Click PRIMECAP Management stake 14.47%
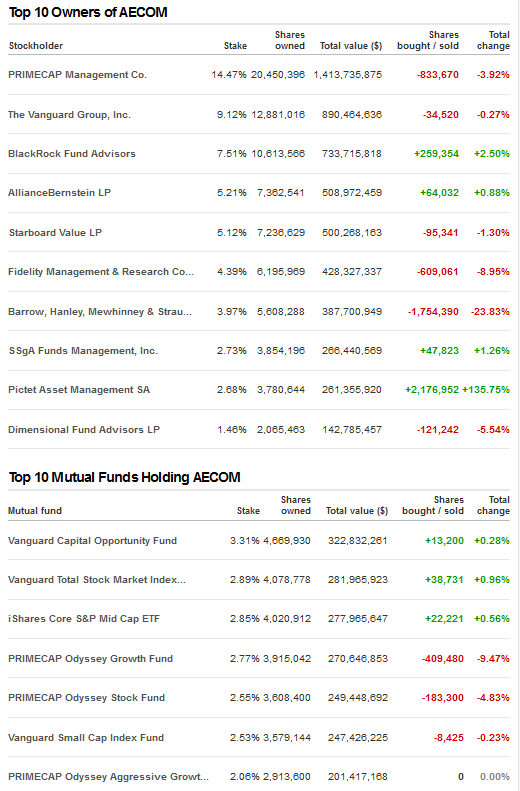The image size is (520, 791). pos(229,75)
